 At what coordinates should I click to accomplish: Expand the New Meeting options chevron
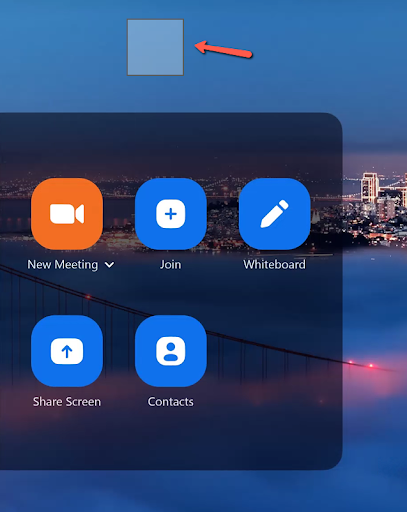coord(109,265)
